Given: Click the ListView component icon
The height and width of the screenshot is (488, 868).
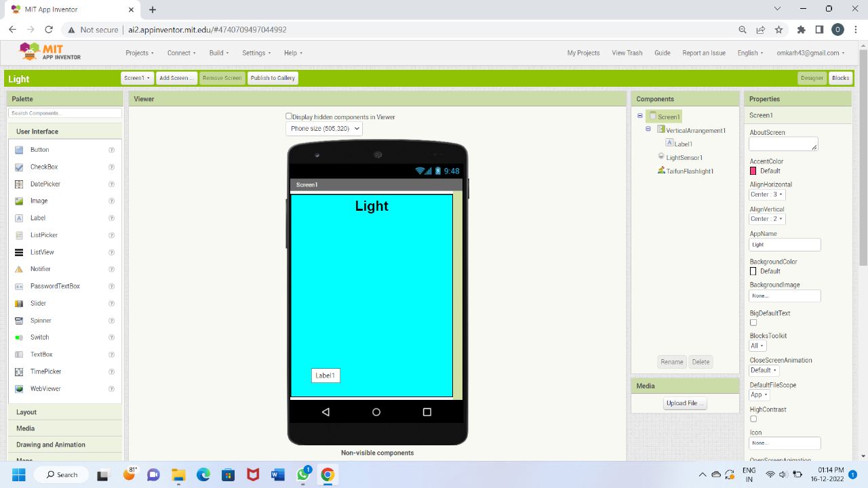Looking at the screenshot, I should (19, 252).
